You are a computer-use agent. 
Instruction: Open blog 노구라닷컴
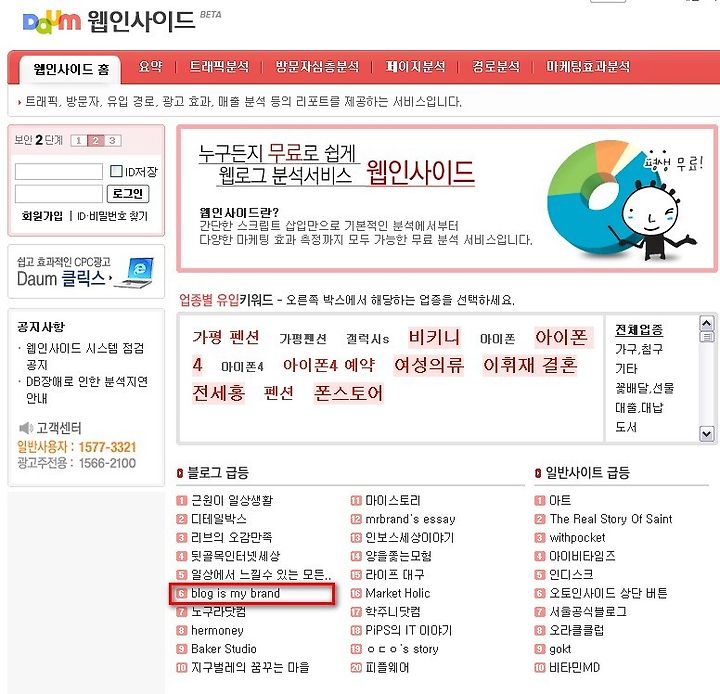click(219, 612)
